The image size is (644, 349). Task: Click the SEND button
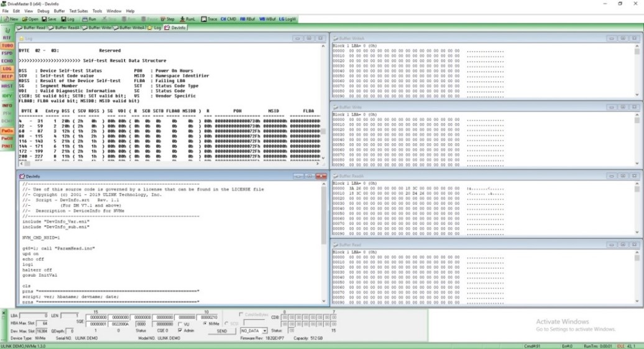pos(222,331)
